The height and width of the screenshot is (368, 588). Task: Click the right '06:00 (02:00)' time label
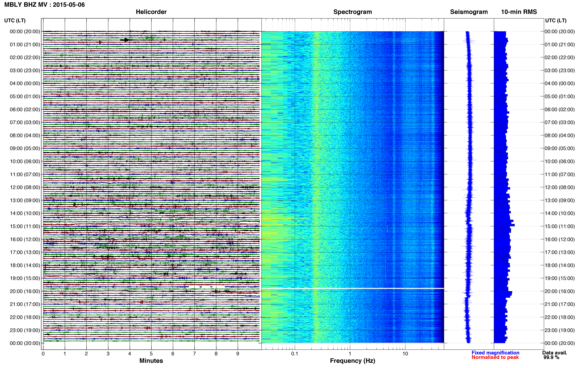click(x=560, y=110)
